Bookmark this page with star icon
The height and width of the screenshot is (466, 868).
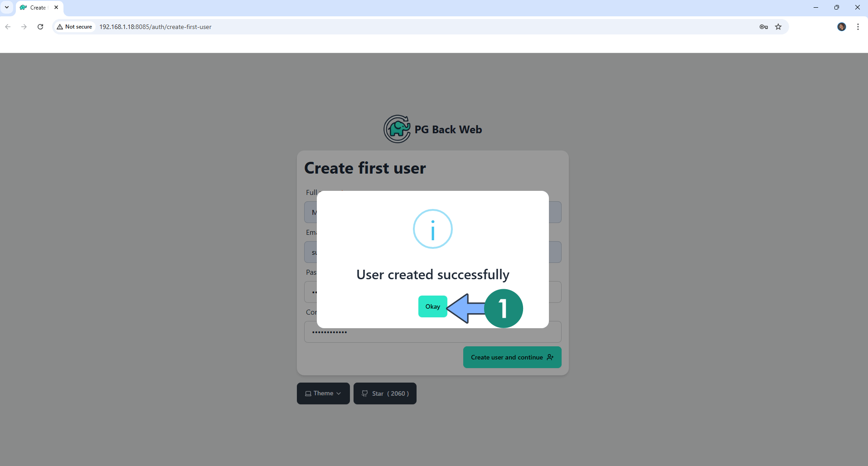pyautogui.click(x=778, y=27)
